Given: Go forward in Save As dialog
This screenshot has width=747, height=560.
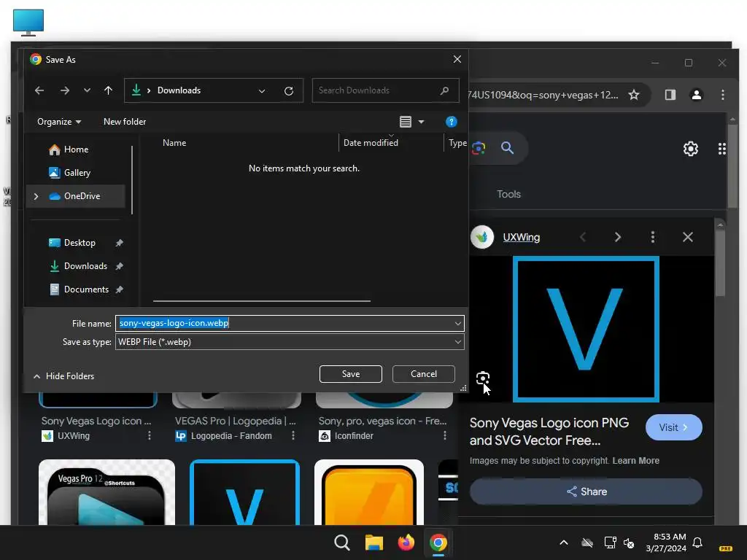Looking at the screenshot, I should click(65, 90).
